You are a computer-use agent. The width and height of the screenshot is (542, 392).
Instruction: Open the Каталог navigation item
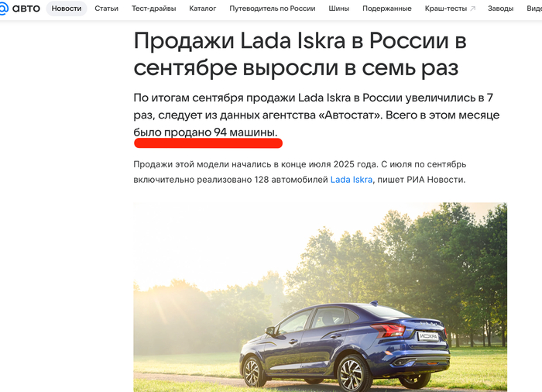click(203, 9)
